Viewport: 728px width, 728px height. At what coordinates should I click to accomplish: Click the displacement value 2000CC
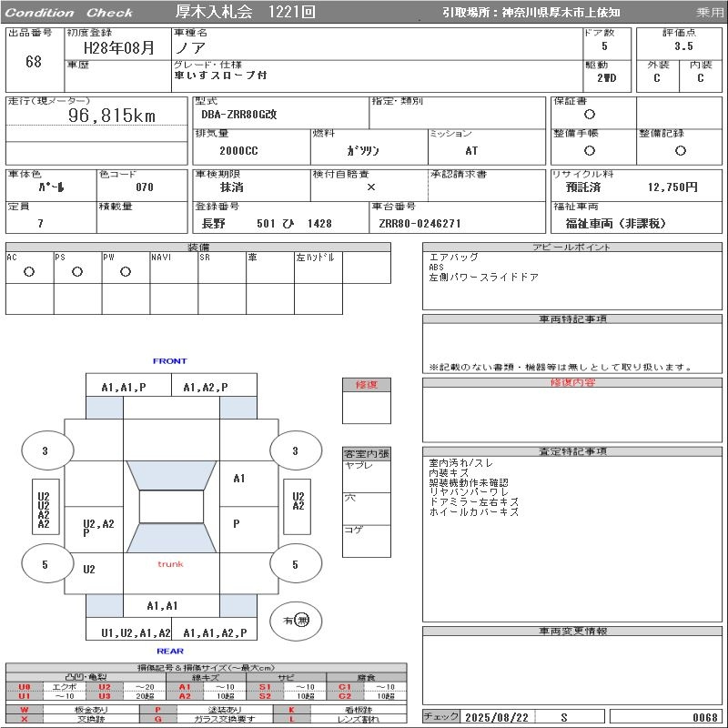[x=238, y=151]
